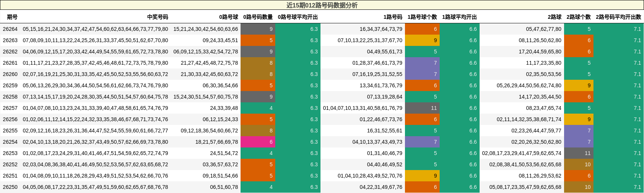Select issue number 26251
Viewport: 644px width, 193px height.
tap(10, 176)
